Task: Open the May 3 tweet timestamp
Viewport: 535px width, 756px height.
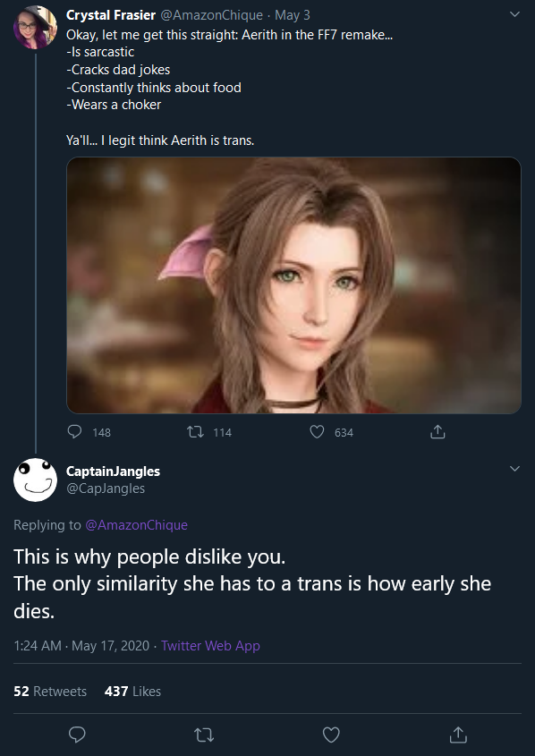Action: (293, 15)
